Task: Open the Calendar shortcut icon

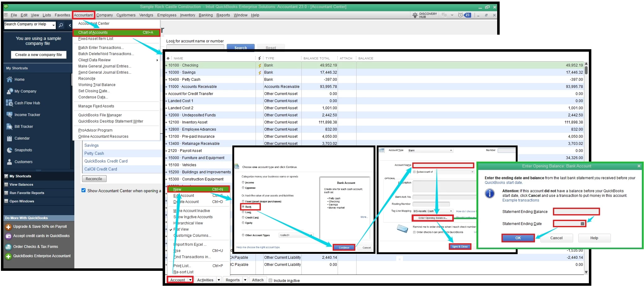Action: coord(10,138)
